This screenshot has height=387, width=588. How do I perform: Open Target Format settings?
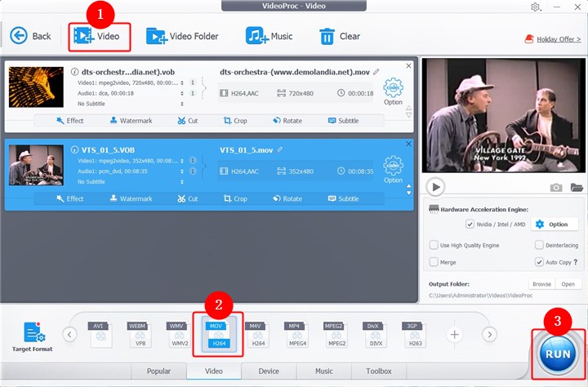pyautogui.click(x=33, y=336)
